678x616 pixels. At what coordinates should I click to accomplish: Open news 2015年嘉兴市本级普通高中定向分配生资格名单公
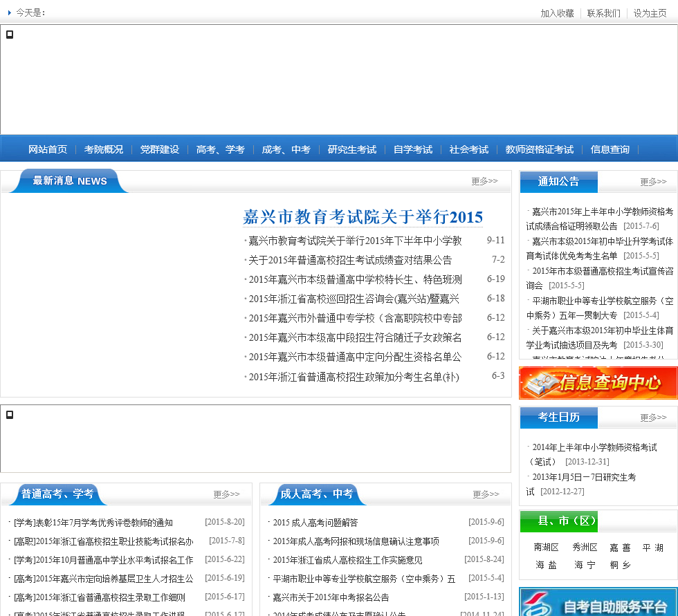click(356, 357)
